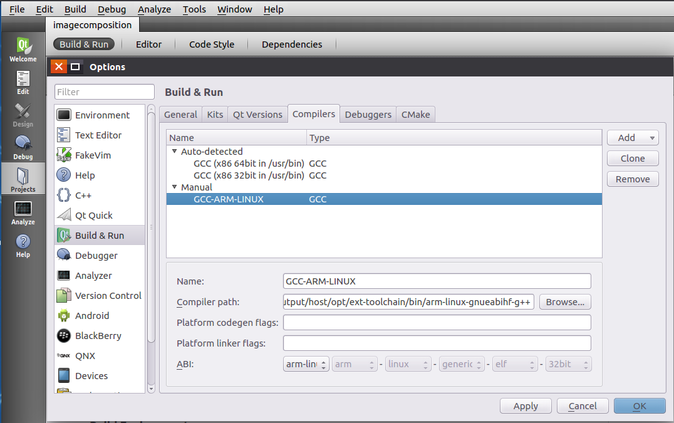Click the Filter search field
Screen dimensions: 674x423
coord(104,92)
